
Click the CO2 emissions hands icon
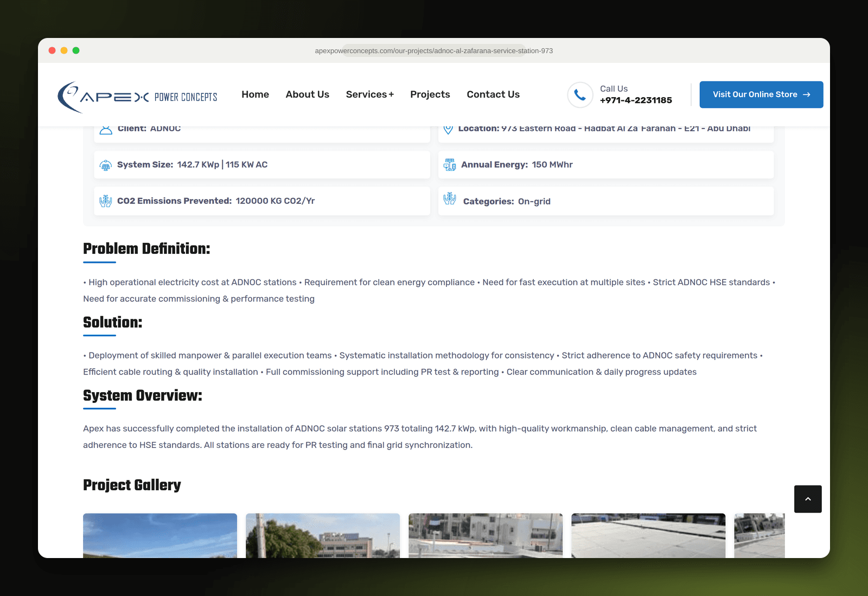[x=106, y=201]
